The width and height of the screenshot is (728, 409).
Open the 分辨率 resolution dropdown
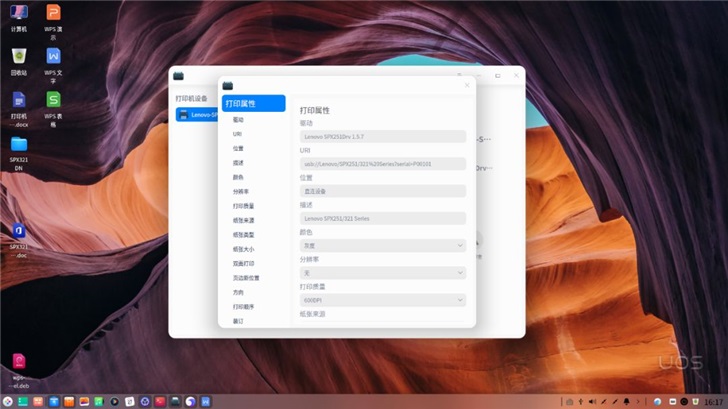(x=382, y=272)
